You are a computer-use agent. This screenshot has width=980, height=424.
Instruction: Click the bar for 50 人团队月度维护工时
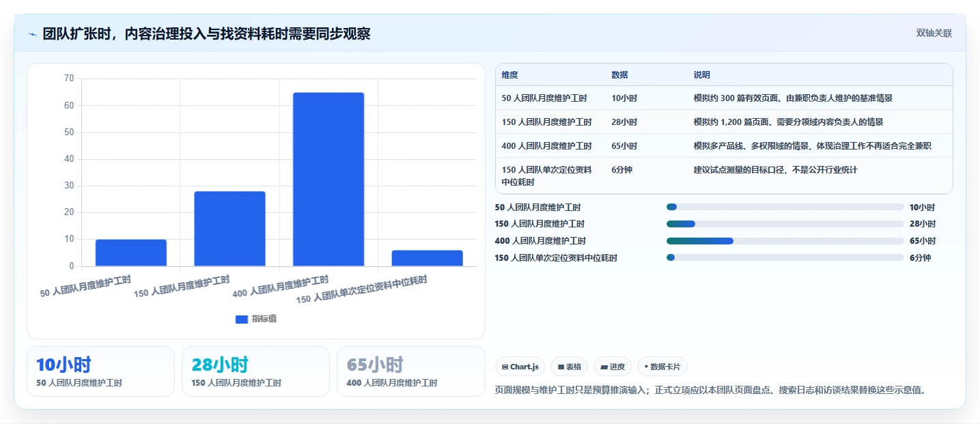[131, 253]
